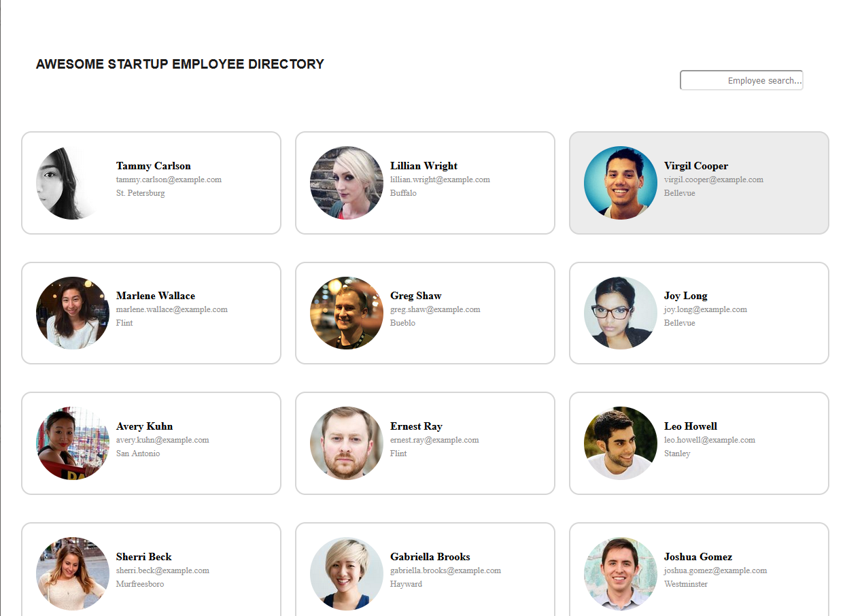Open Tammy Carlson's profile photo
This screenshot has height=616, width=862.
pyautogui.click(x=73, y=183)
